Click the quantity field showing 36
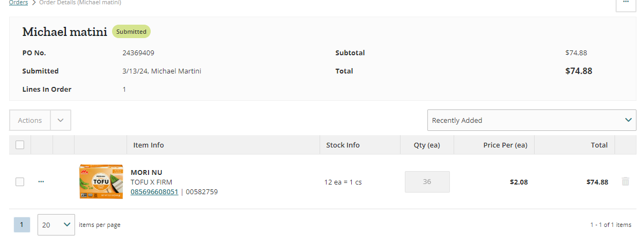Viewport: 644px width, 243px height. click(x=427, y=182)
